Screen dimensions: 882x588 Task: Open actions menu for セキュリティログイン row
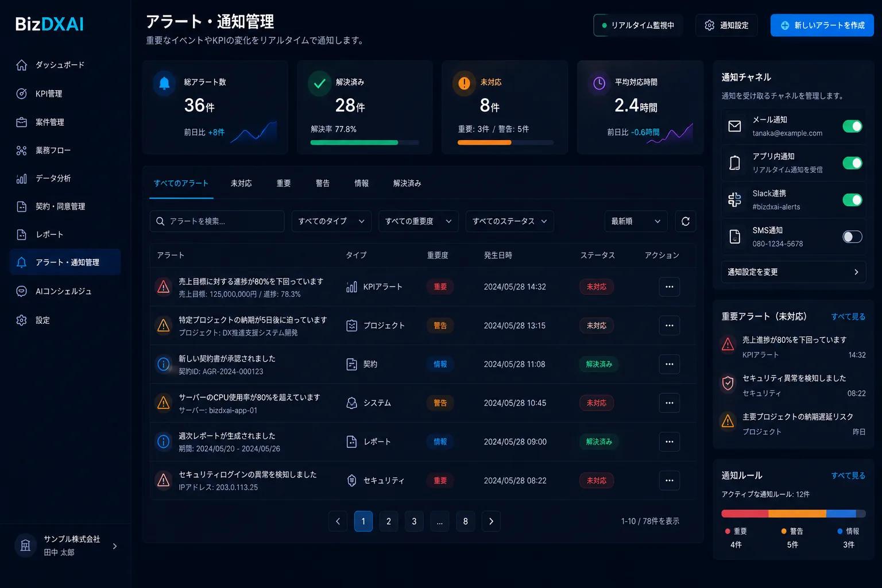[x=670, y=481]
